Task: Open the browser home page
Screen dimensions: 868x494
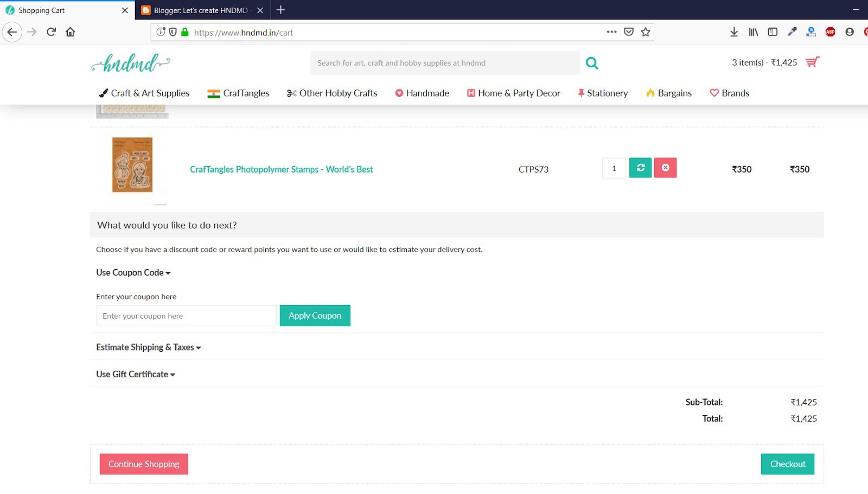Action: click(70, 32)
